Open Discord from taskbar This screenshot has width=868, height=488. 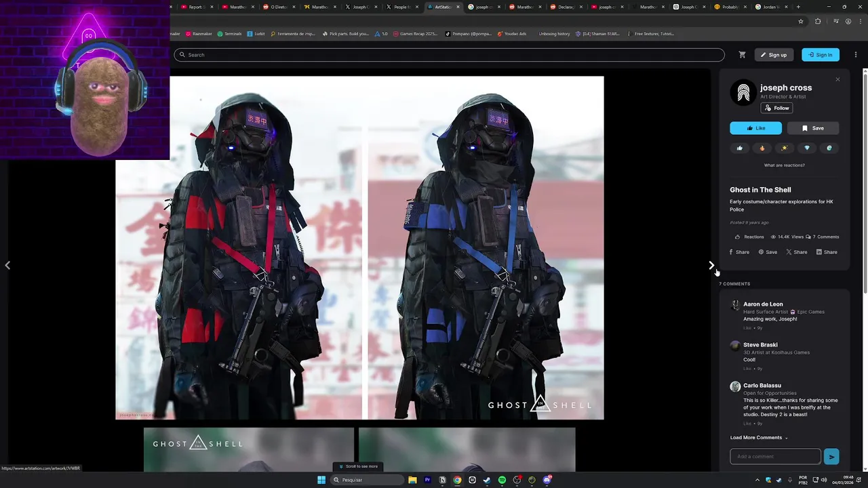click(547, 480)
